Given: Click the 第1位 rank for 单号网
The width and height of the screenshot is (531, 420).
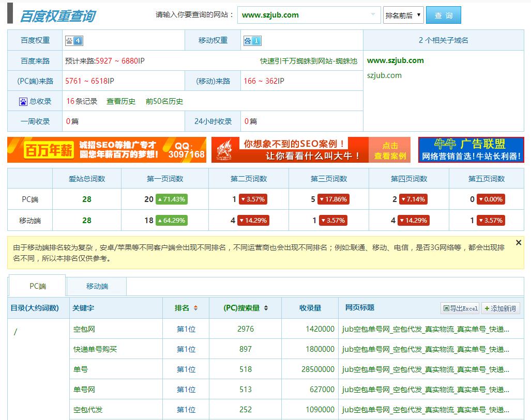Looking at the screenshot, I should pyautogui.click(x=186, y=390).
